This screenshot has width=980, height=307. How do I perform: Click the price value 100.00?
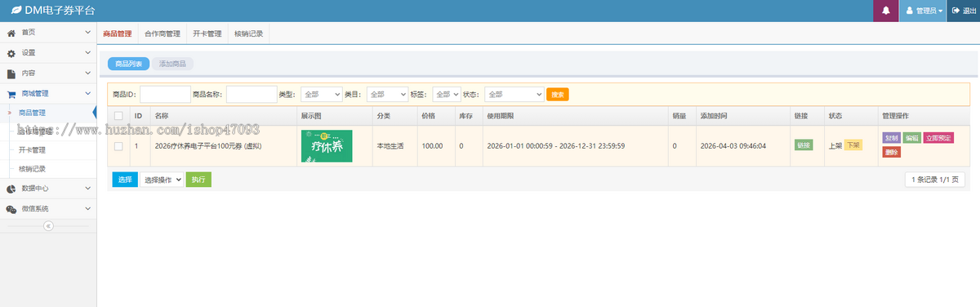[432, 146]
